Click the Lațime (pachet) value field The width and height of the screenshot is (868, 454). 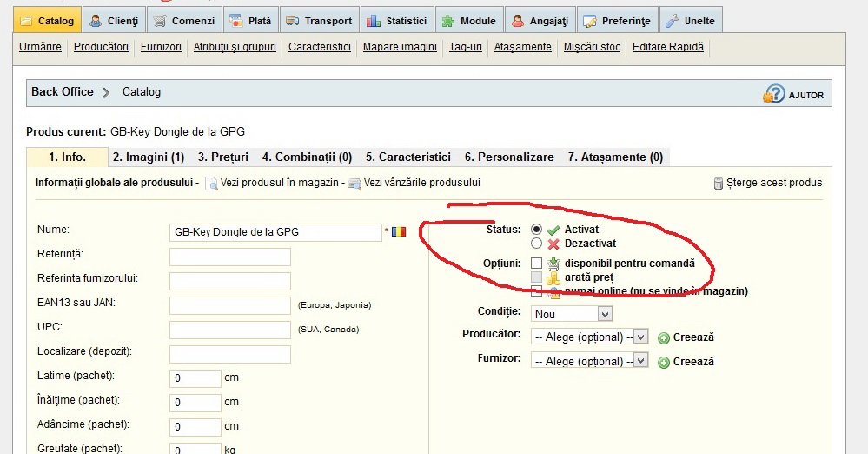pyautogui.click(x=195, y=378)
